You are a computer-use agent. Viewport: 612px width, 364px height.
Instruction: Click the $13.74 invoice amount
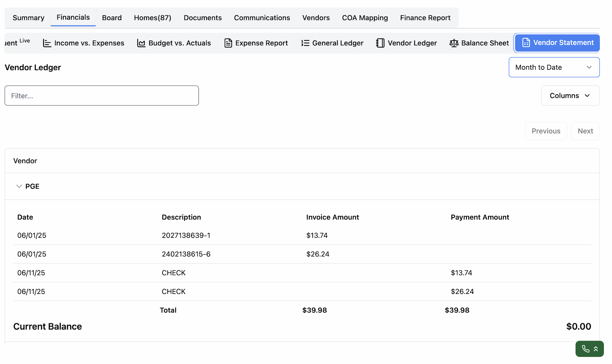pyautogui.click(x=317, y=235)
